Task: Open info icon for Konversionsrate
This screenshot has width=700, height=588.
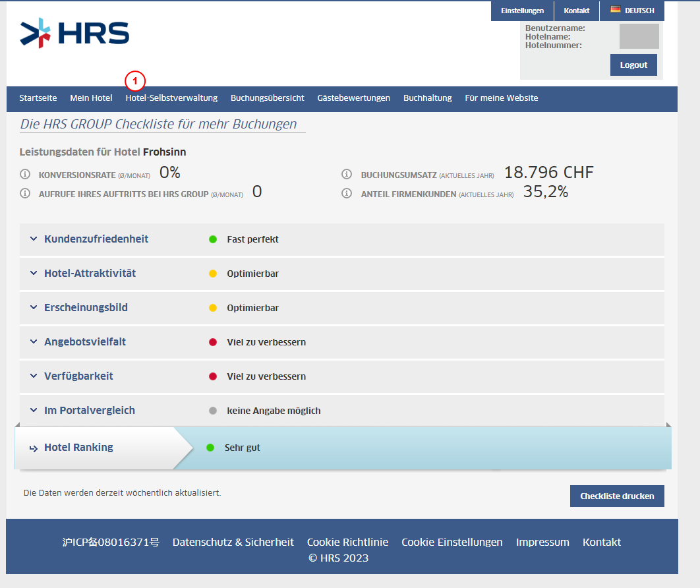Action: point(25,174)
